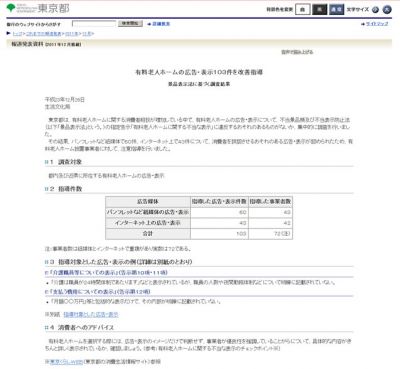Click the 生活文化局 department name
This screenshot has height=369, width=400.
click(x=57, y=107)
